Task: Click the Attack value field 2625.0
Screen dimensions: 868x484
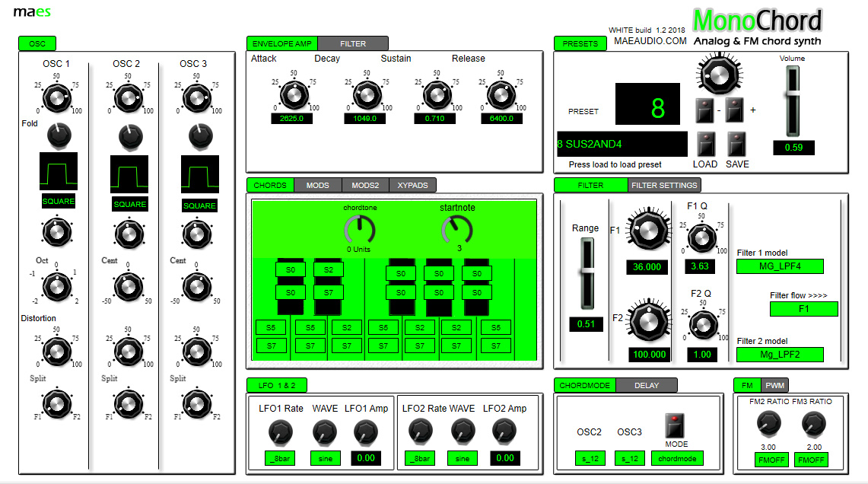Action: pos(291,119)
